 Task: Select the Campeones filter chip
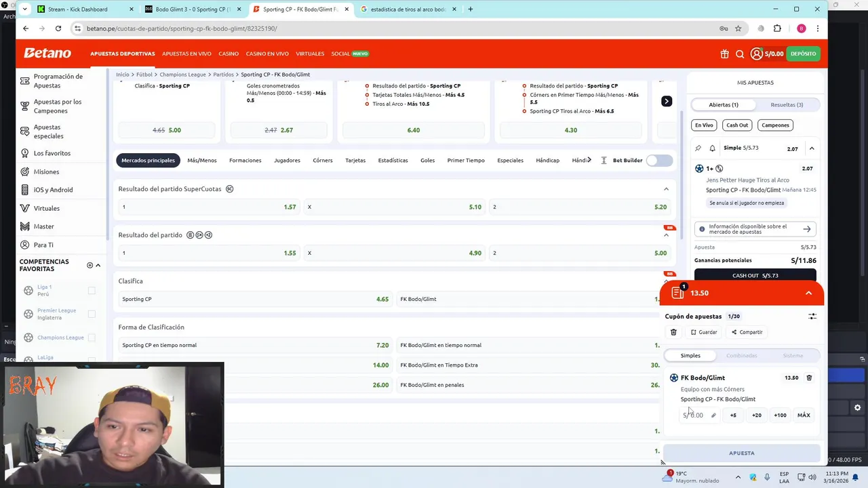775,125
